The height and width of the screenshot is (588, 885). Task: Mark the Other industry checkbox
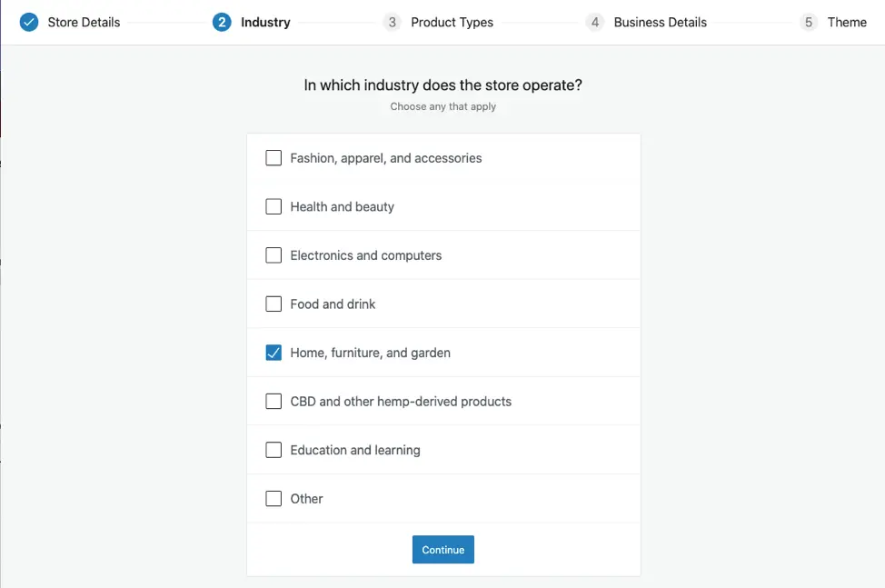273,498
